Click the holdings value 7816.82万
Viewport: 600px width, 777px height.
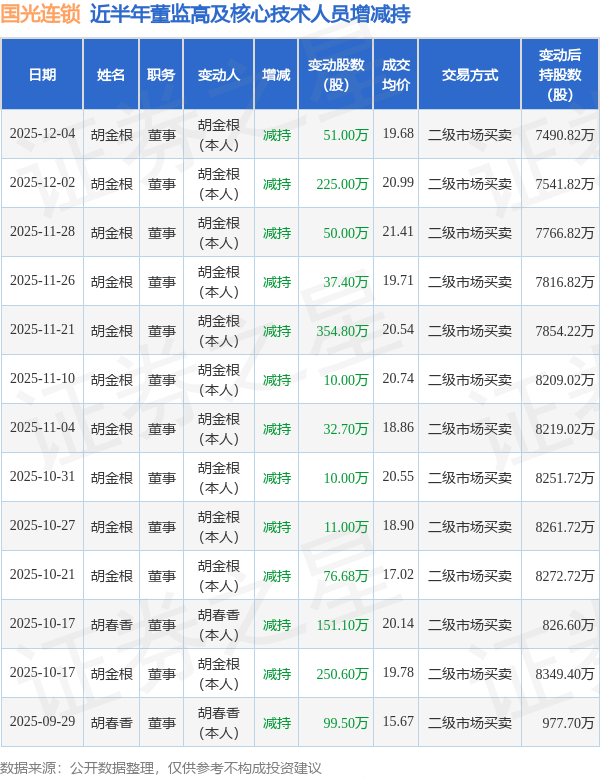[x=564, y=282]
